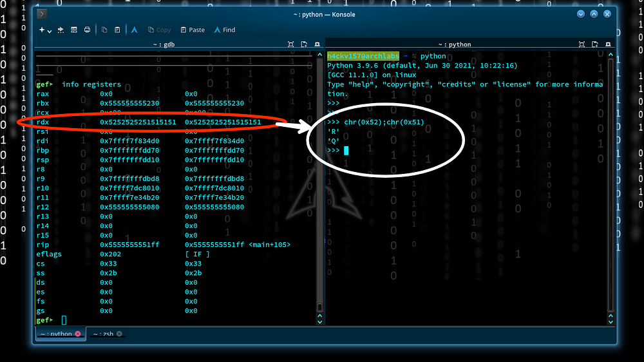Click the Paste button with label
This screenshot has width=644, height=362.
pyautogui.click(x=193, y=30)
